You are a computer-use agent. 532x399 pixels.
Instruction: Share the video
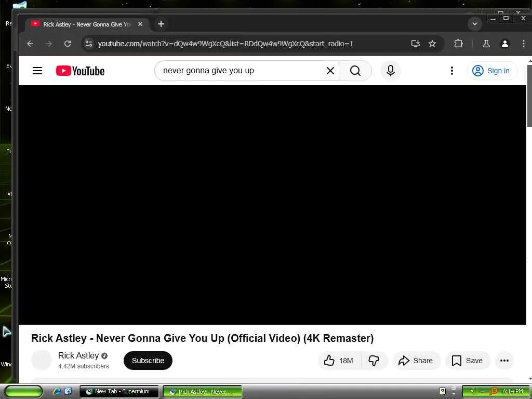click(416, 361)
